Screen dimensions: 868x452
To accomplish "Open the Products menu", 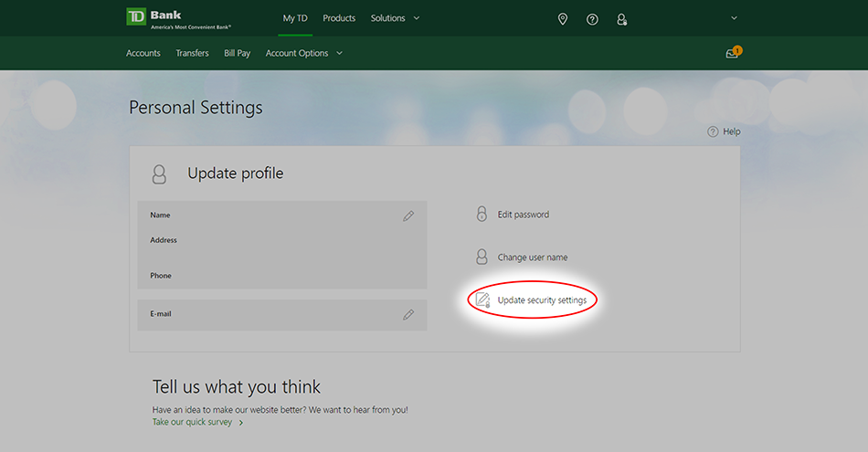I will click(339, 18).
